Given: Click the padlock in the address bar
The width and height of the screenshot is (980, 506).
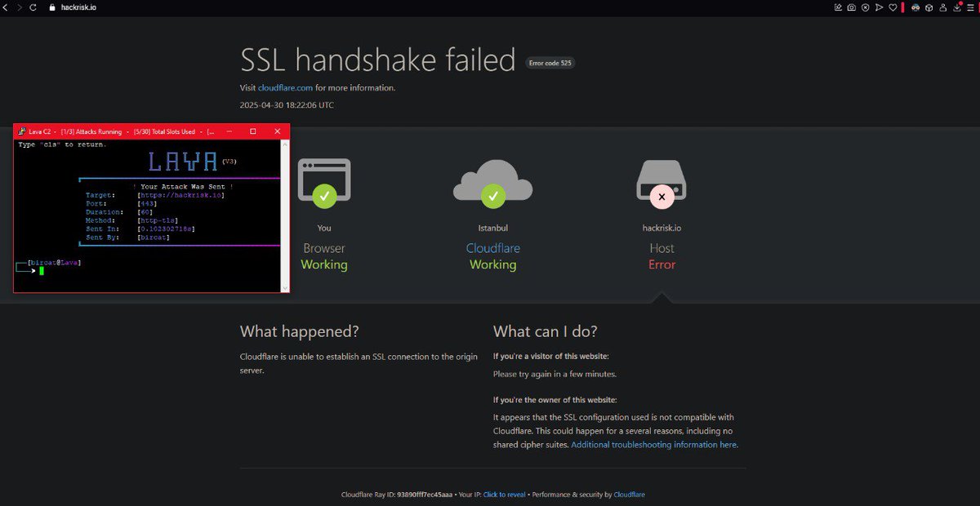Looking at the screenshot, I should click(51, 7).
